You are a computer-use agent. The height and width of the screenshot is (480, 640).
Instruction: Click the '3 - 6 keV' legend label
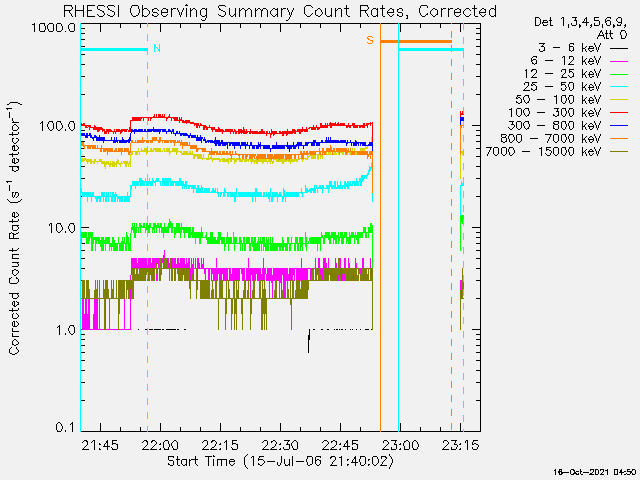(570, 48)
